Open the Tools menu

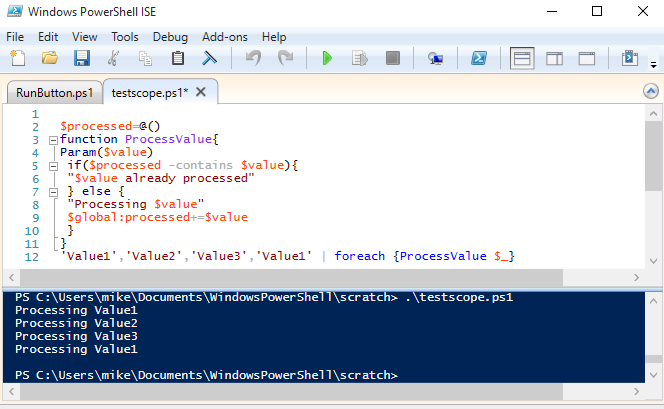click(x=124, y=37)
